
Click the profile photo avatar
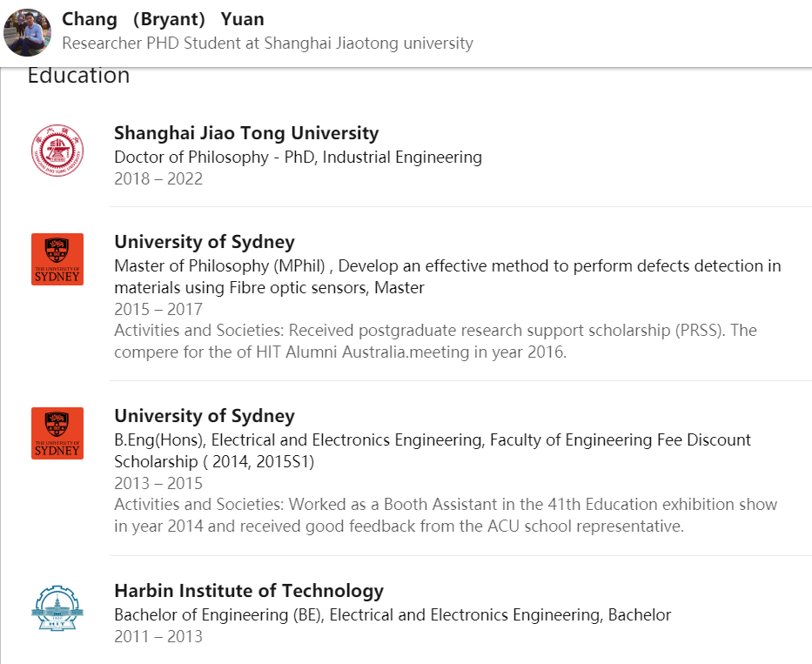[x=28, y=32]
